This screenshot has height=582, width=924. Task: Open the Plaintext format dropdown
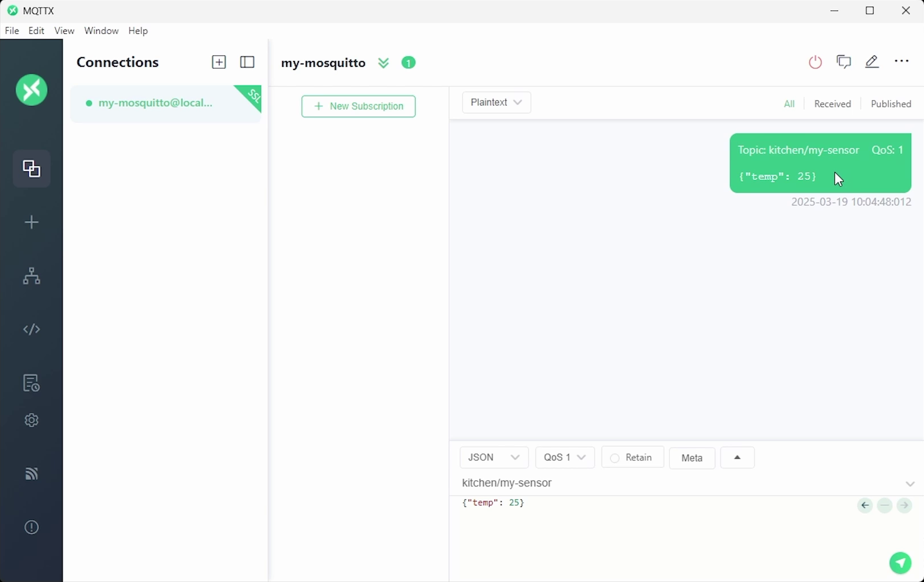pos(496,102)
